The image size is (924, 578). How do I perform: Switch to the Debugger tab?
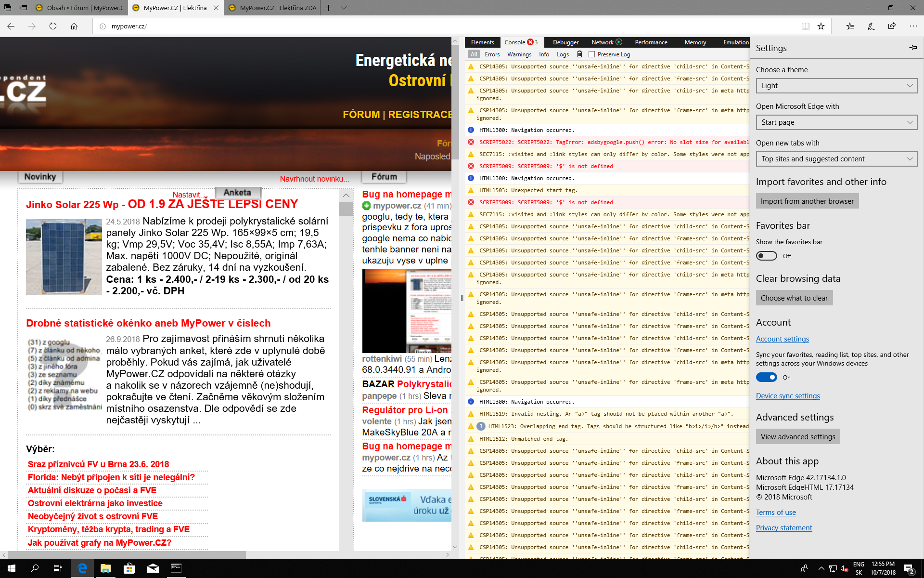(x=565, y=42)
